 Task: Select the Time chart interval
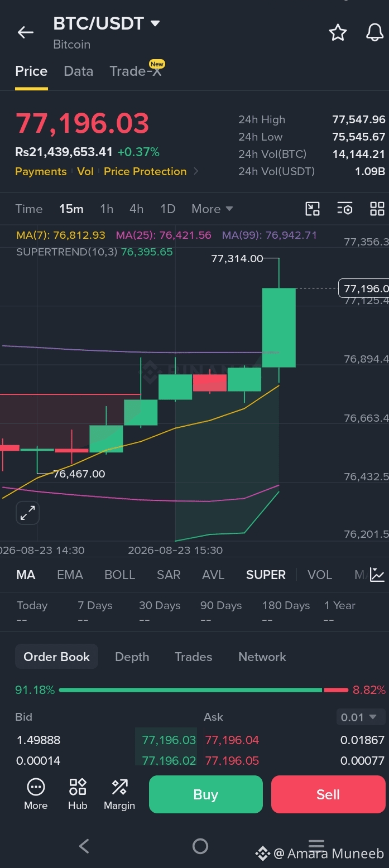click(x=29, y=209)
